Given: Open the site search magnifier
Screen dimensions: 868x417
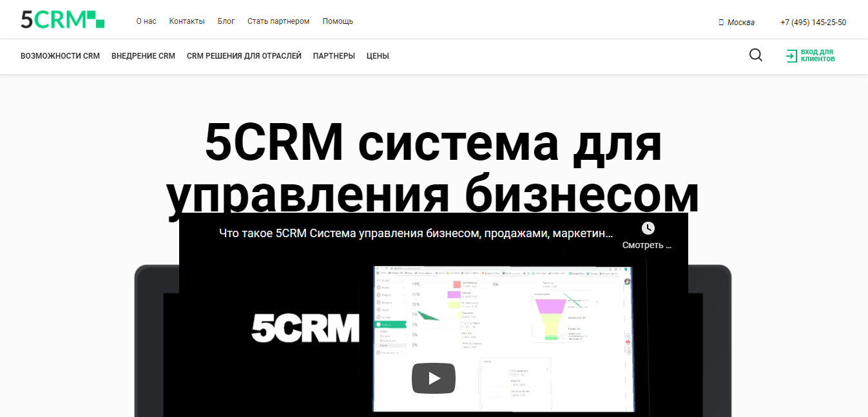Looking at the screenshot, I should click(x=755, y=55).
